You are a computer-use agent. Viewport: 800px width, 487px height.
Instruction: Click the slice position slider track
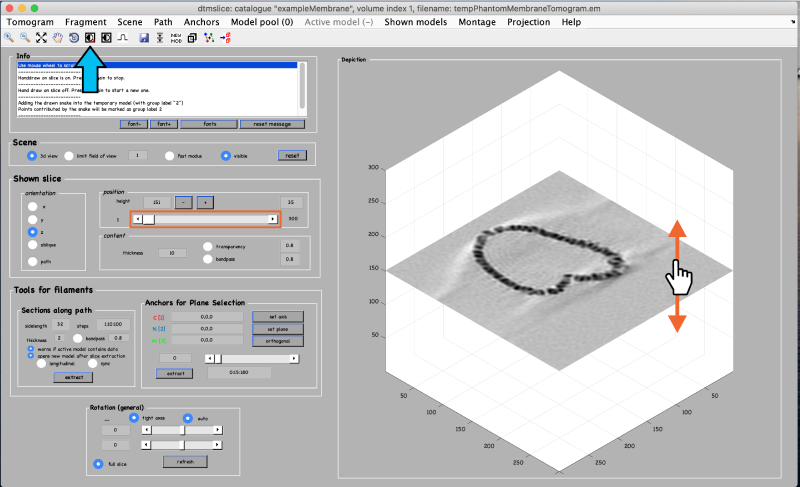(x=210, y=218)
